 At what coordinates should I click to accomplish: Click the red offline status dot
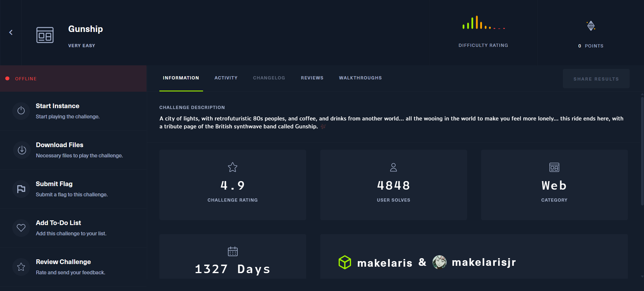point(7,79)
